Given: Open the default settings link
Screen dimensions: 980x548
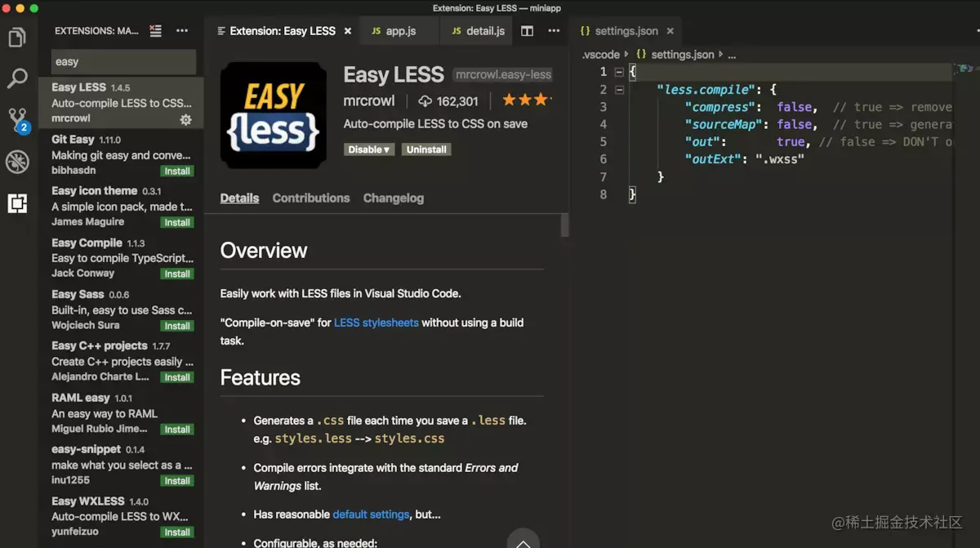Looking at the screenshot, I should 371,515.
